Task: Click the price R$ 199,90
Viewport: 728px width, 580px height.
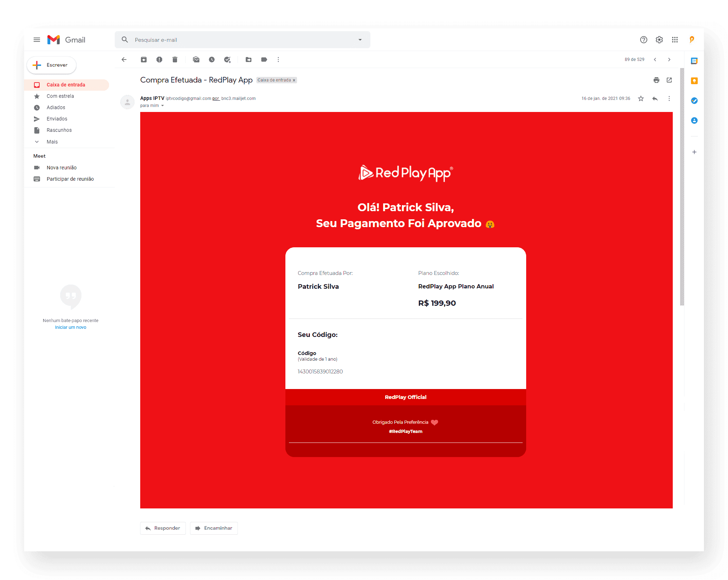Action: 437,303
